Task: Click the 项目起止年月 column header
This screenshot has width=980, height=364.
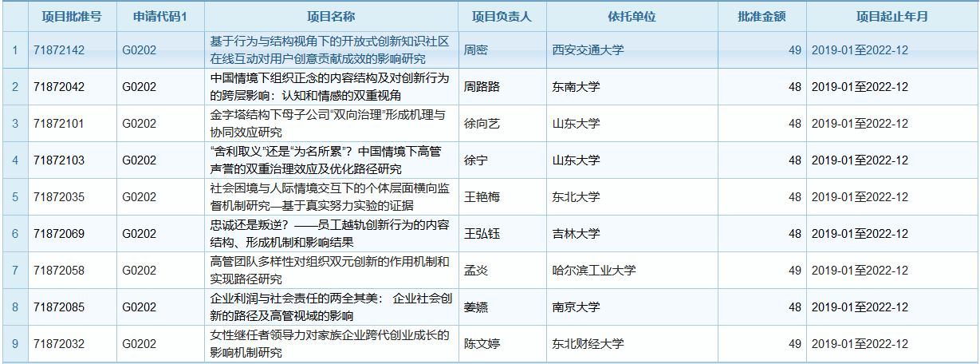Action: [x=891, y=17]
